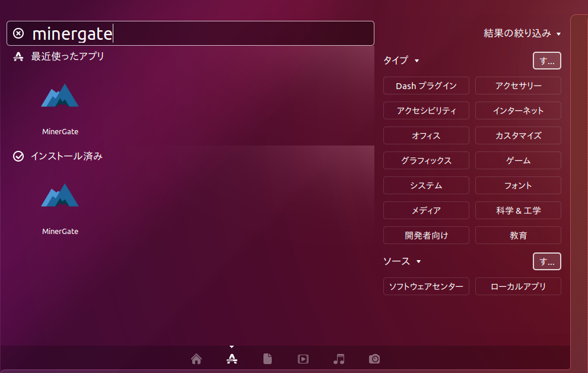Image resolution: width=588 pixels, height=373 pixels.
Task: Clear the search field with the X icon
Action: pyautogui.click(x=18, y=33)
